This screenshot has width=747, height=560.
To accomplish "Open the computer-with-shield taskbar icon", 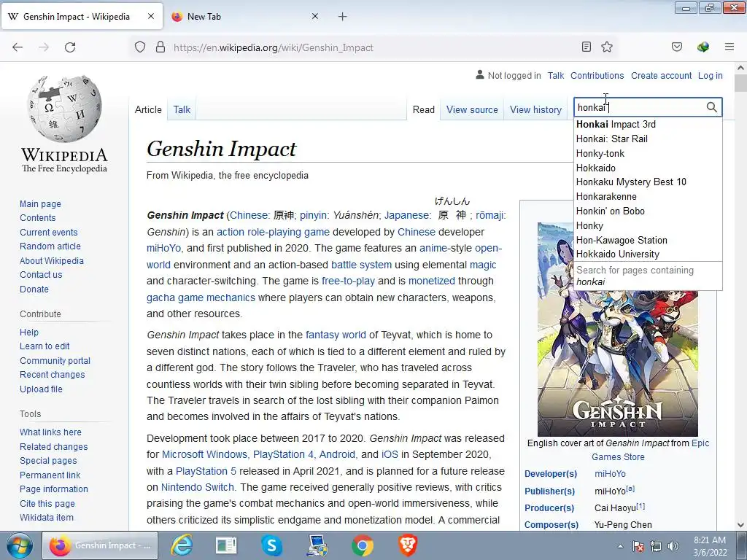I will 317,545.
